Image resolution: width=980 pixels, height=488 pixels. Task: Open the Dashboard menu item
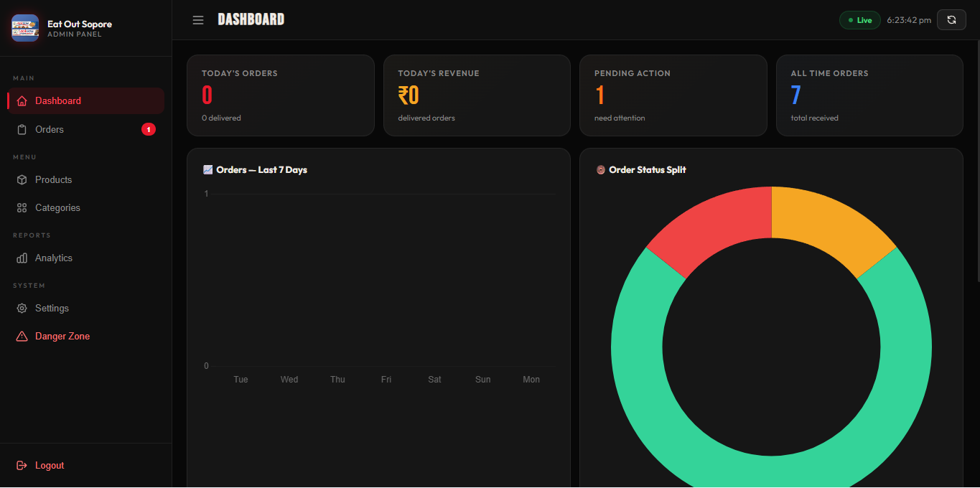(x=86, y=101)
